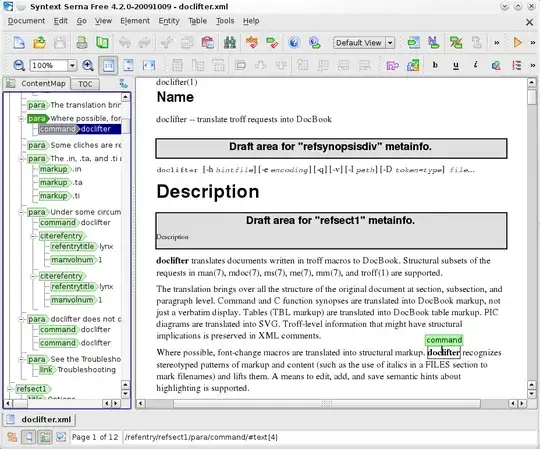540x449 pixels.
Task: Apply bold with the b icon
Action: (x=435, y=65)
